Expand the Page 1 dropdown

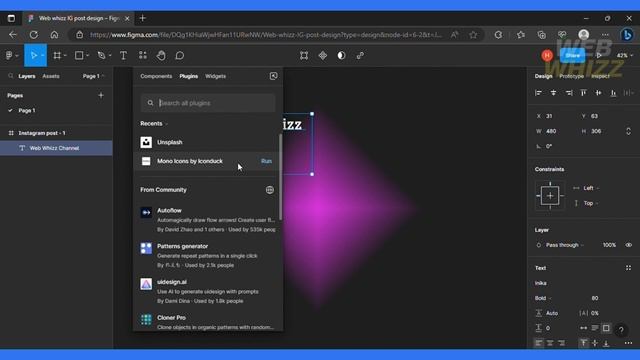93,76
